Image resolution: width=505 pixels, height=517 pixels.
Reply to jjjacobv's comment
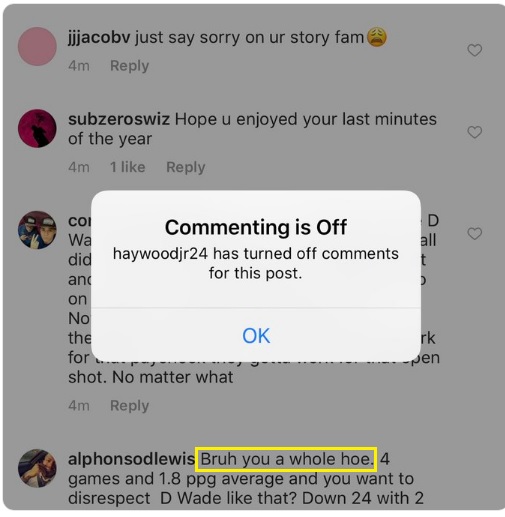point(129,66)
